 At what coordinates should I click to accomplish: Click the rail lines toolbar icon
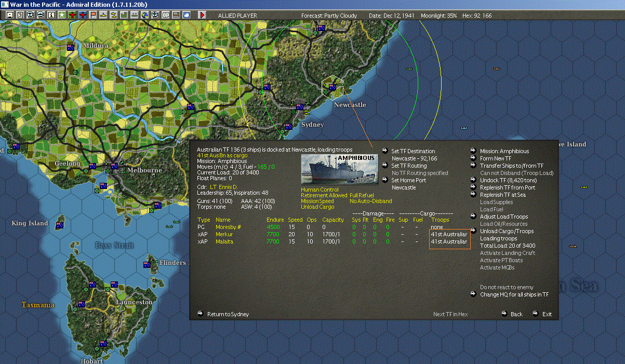pos(176,15)
